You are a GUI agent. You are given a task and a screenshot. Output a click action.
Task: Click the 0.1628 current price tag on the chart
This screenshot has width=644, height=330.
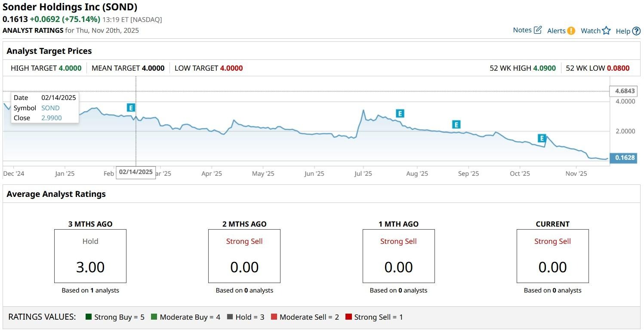pos(623,158)
